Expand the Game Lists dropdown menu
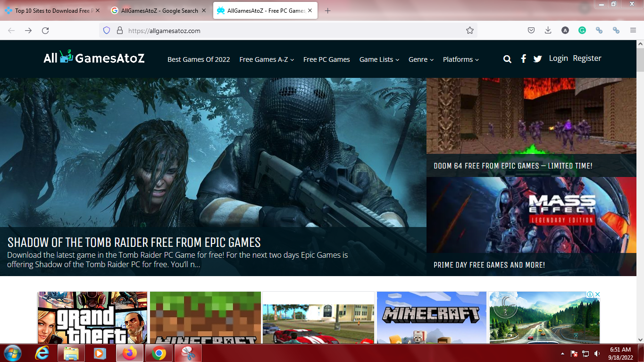644x362 pixels. 379,59
